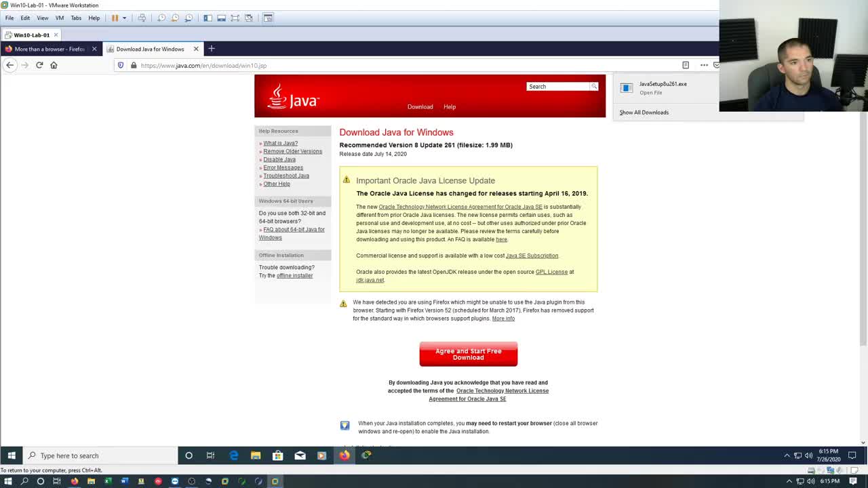Viewport: 868px width, 488px height.
Task: Click 'Java SE Subscription' link
Action: (532, 256)
